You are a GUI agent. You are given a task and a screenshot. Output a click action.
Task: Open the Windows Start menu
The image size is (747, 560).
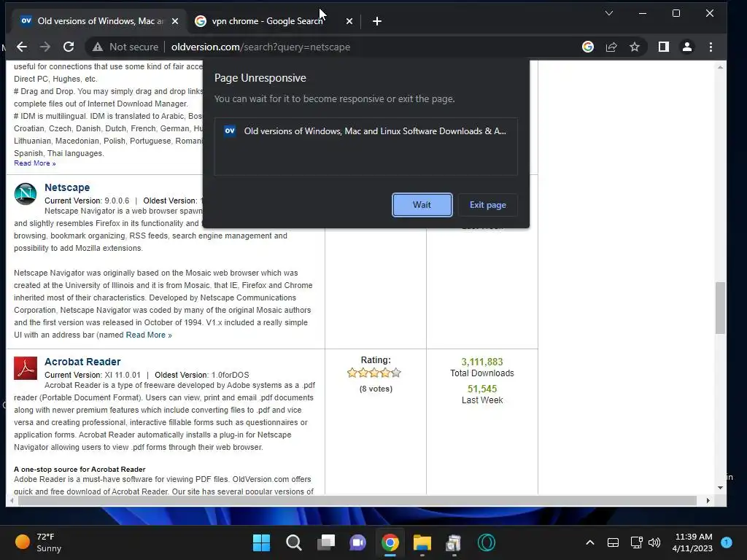[261, 542]
